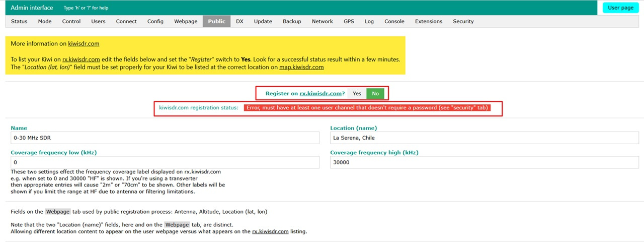The width and height of the screenshot is (644, 246).
Task: Click the Name input field
Action: pos(165,138)
